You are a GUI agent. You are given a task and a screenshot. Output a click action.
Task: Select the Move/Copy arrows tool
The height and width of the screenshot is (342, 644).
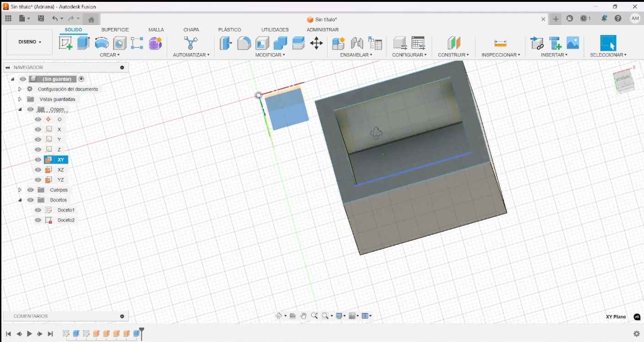317,43
